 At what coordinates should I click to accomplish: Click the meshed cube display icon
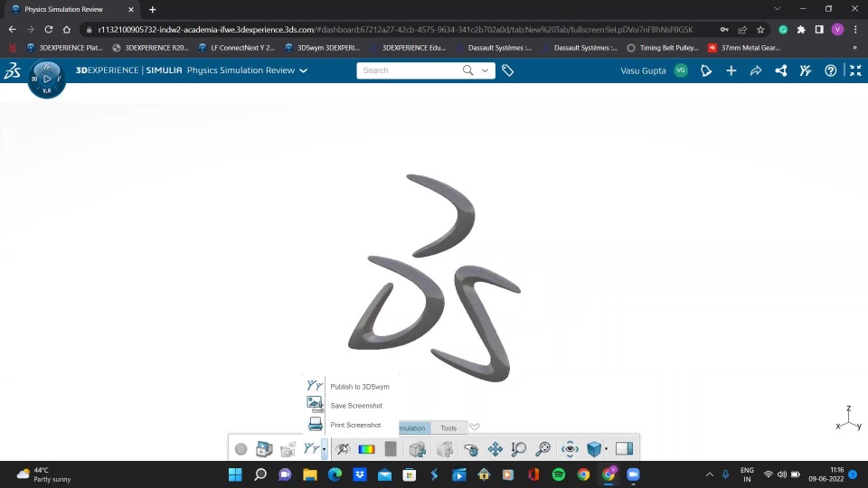coord(418,449)
